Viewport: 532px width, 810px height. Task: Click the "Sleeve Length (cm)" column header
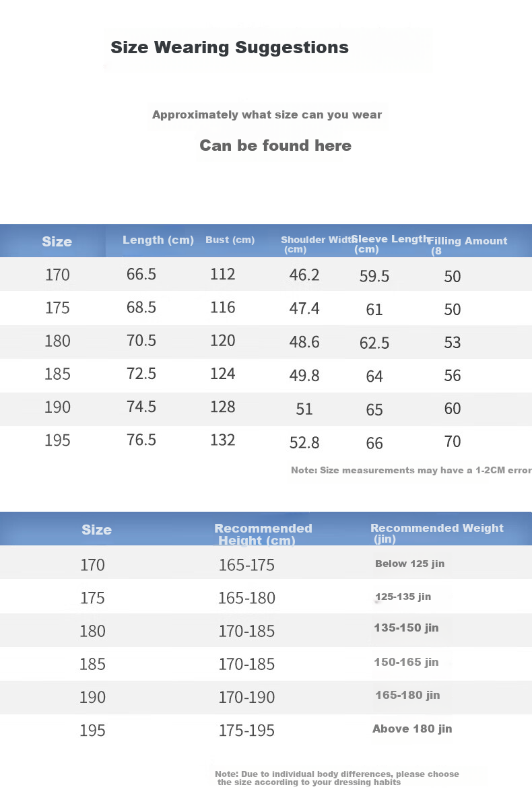point(391,244)
